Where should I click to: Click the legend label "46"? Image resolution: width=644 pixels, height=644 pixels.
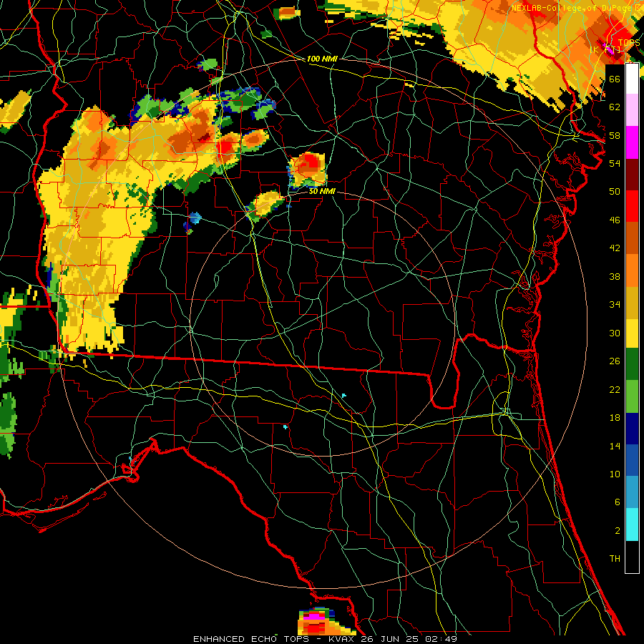[615, 220]
